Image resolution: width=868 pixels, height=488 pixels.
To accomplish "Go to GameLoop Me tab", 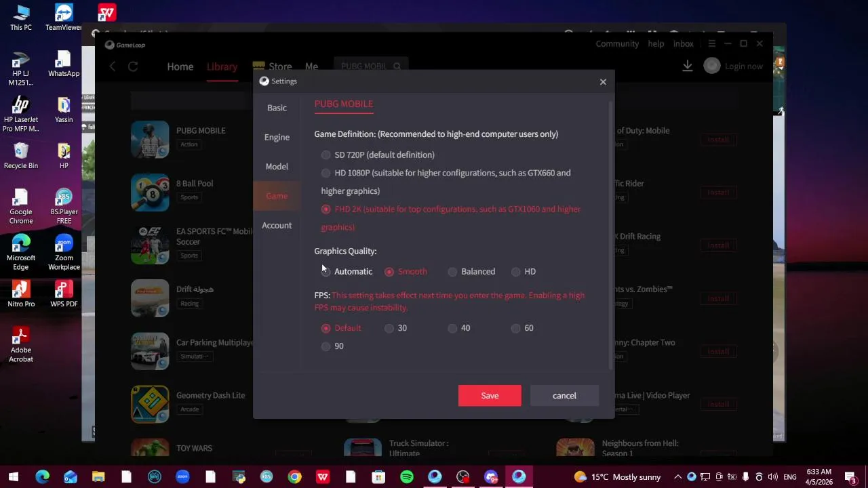I will [311, 66].
